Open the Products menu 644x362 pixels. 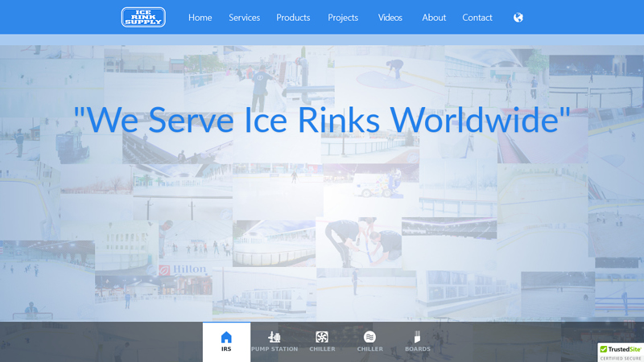293,18
